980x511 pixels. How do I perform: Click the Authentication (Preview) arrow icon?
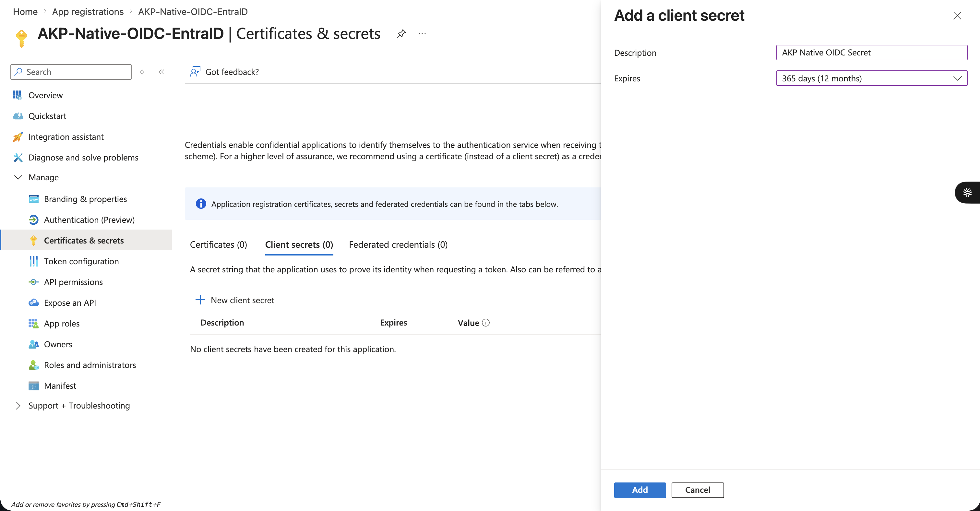click(33, 220)
